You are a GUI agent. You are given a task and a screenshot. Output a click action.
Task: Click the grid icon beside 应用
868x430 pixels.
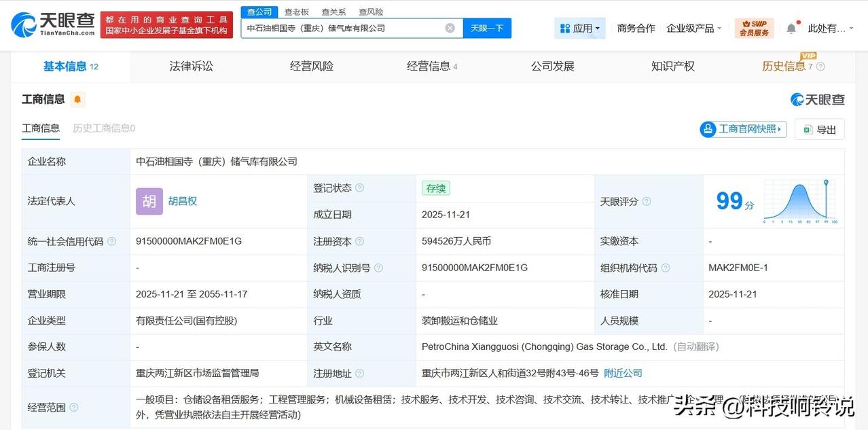click(x=565, y=27)
